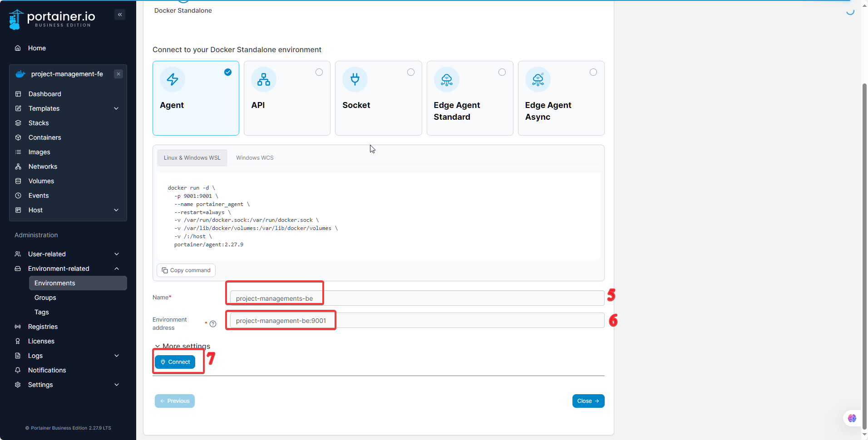Expand the Host submenu chevron
The image size is (868, 440).
coord(116,210)
